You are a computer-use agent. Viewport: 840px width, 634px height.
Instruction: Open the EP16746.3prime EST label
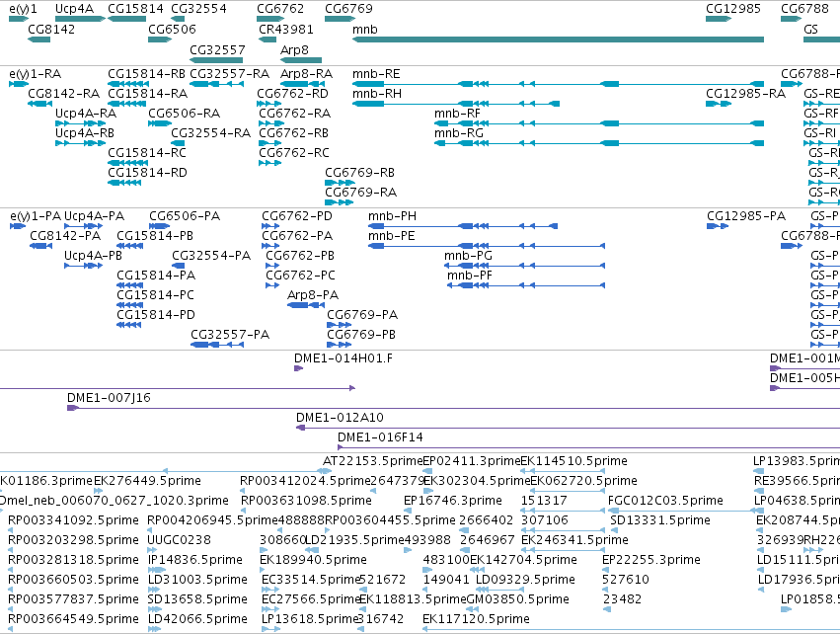[453, 501]
